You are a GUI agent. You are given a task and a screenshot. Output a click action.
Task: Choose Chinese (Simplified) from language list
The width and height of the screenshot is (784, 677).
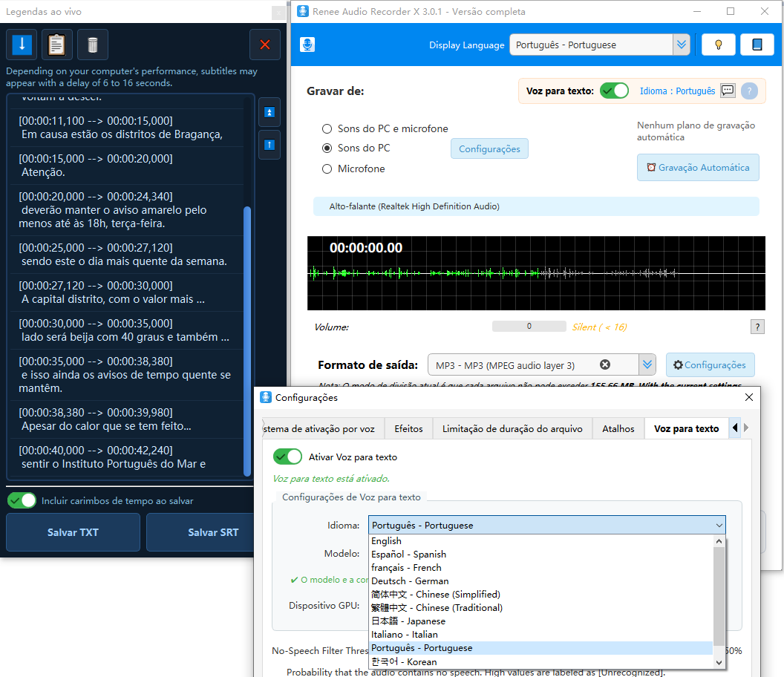tap(540, 594)
